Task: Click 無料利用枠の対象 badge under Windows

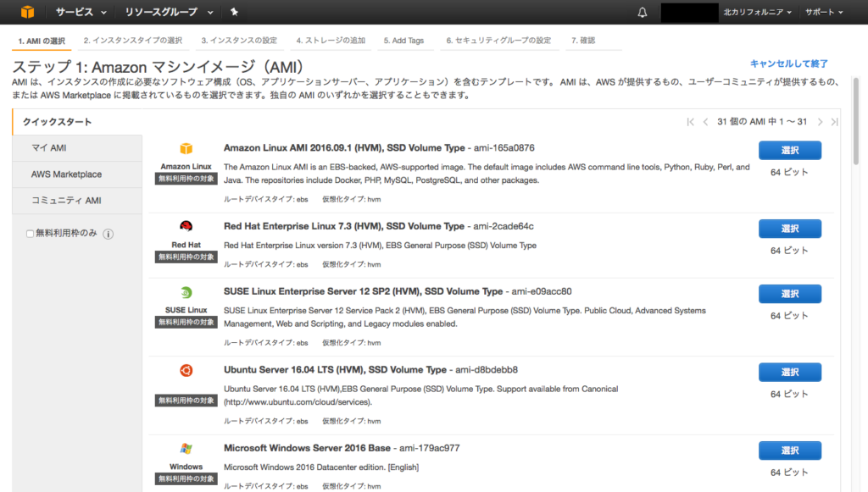Action: pos(186,479)
